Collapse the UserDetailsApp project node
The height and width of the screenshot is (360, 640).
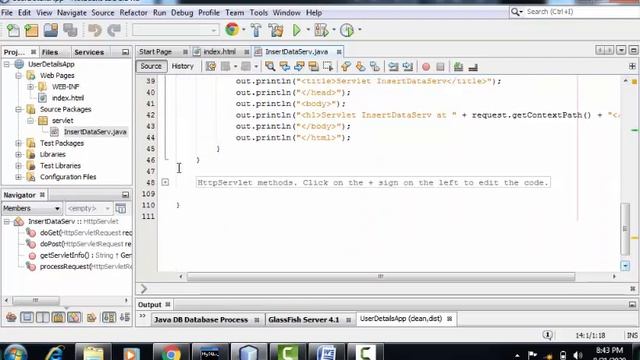coord(7,64)
